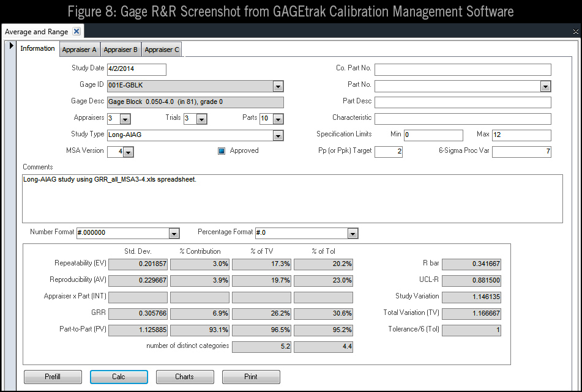
Task: Open the Study Type dropdown
Action: pos(278,135)
